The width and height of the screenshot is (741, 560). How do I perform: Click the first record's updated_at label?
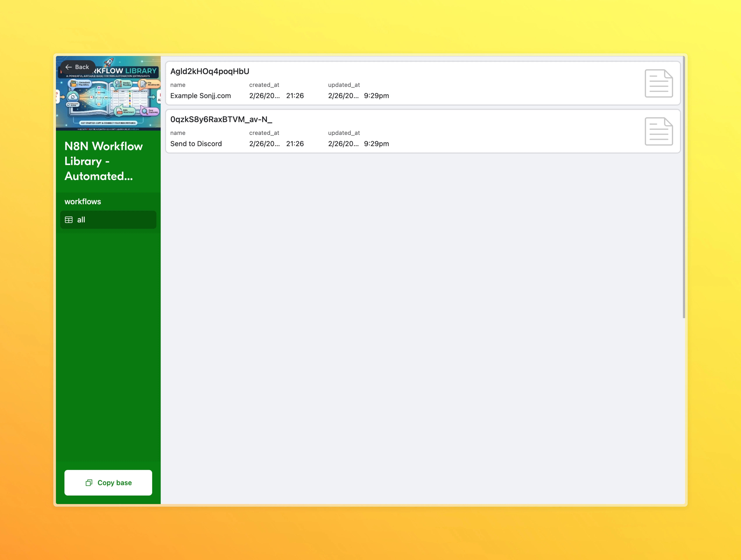click(344, 85)
